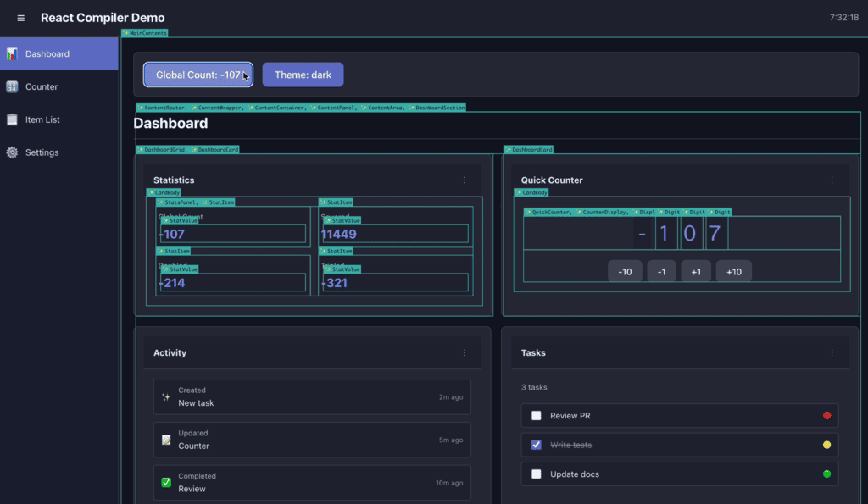Open the Quick Counter card options menu

coord(832,180)
